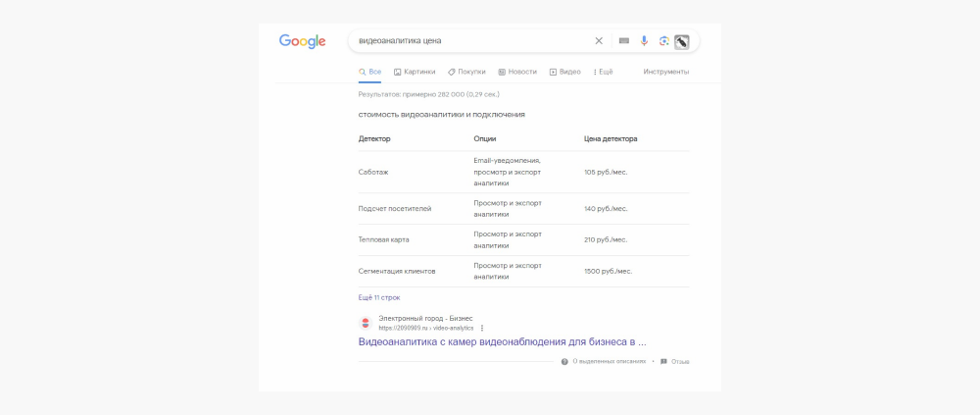This screenshot has height=415, width=980.
Task: Click the extension icon in search bar
Action: tap(682, 41)
